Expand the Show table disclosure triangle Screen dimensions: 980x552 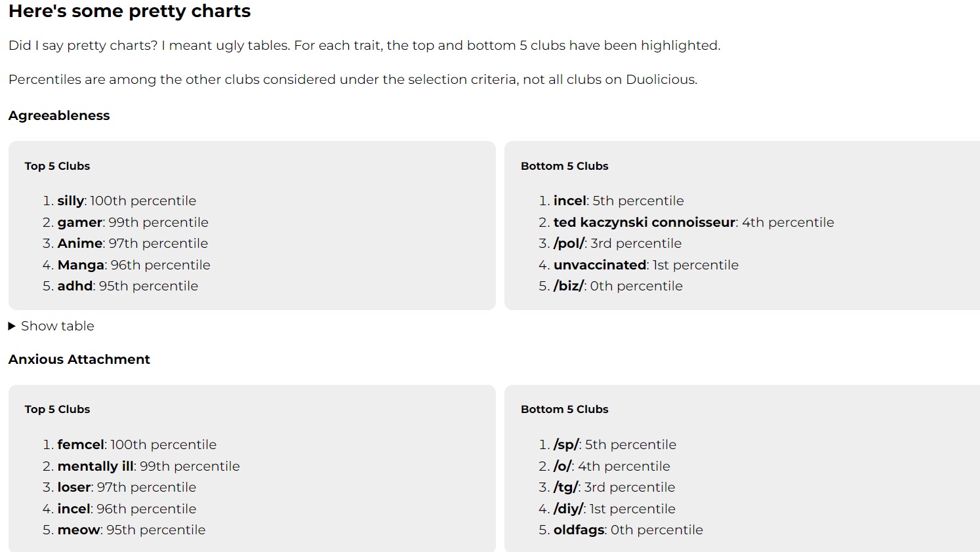point(12,326)
